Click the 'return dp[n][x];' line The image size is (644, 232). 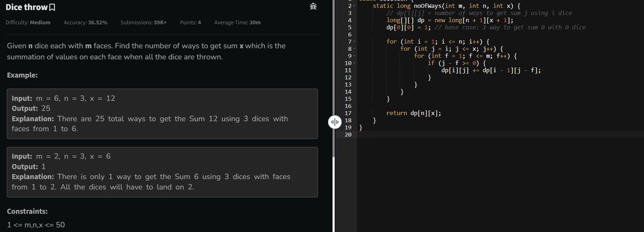pos(414,113)
